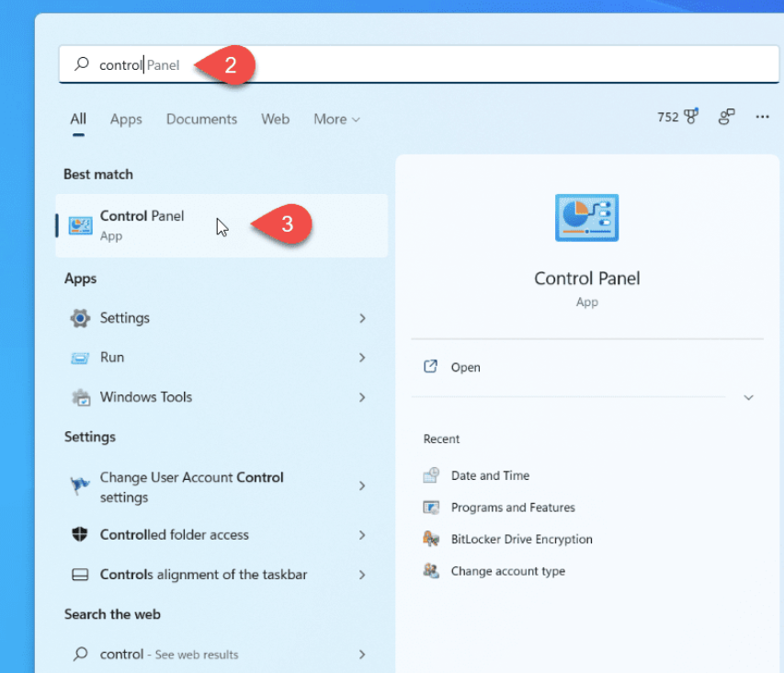Switch to the Documents tab
The image size is (784, 673).
(x=201, y=119)
